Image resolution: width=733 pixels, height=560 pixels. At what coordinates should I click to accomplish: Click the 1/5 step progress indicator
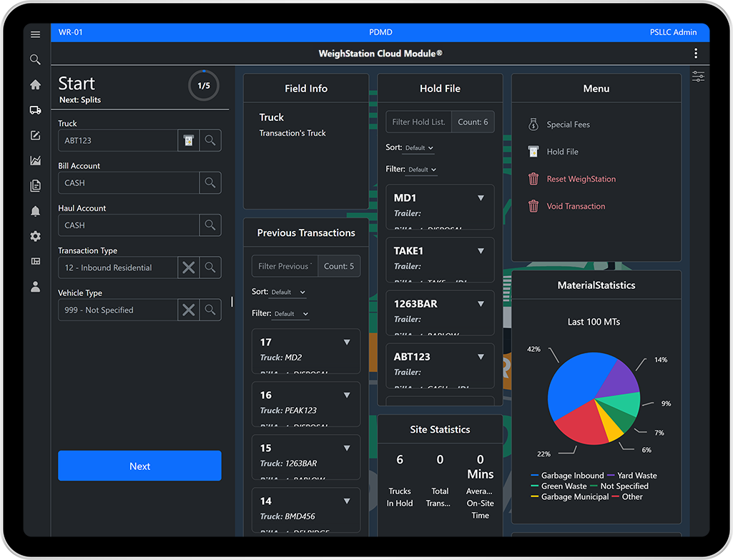[204, 86]
